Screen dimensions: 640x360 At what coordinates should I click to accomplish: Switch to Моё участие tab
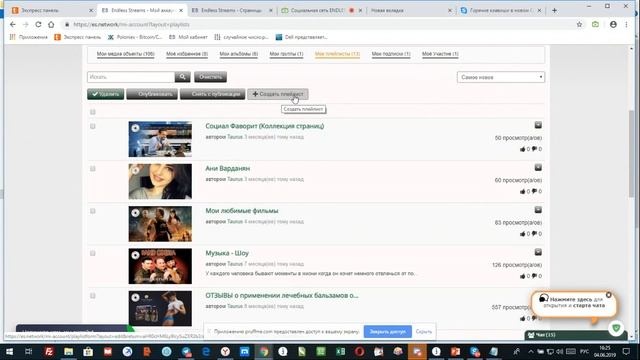point(440,54)
